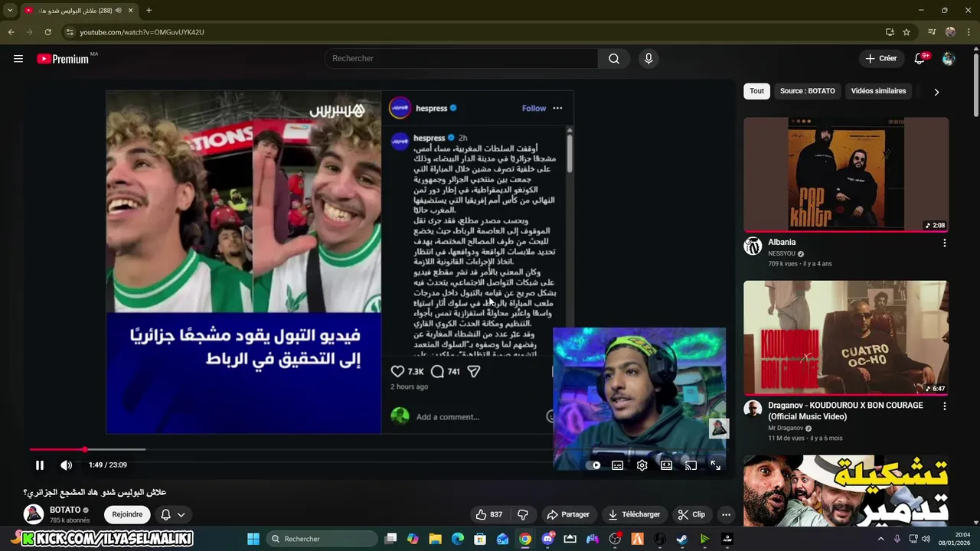Switch player to full screen
The height and width of the screenshot is (551, 980).
[715, 465]
